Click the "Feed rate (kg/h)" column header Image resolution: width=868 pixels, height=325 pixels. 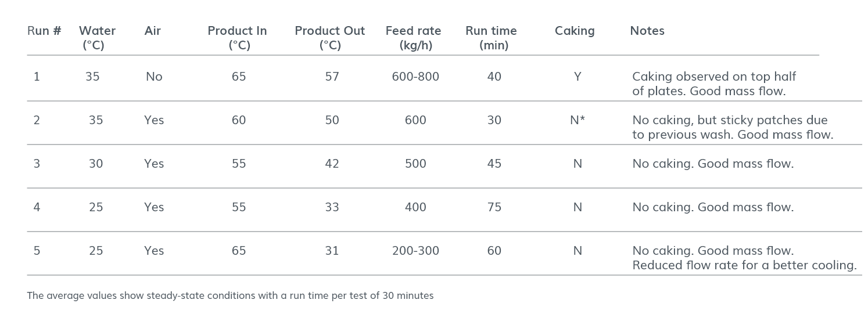413,38
